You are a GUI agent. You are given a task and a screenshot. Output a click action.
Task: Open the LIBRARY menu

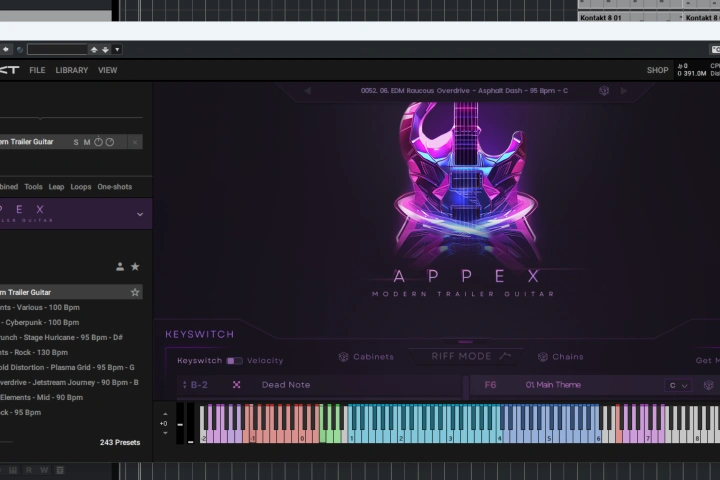pyautogui.click(x=72, y=70)
